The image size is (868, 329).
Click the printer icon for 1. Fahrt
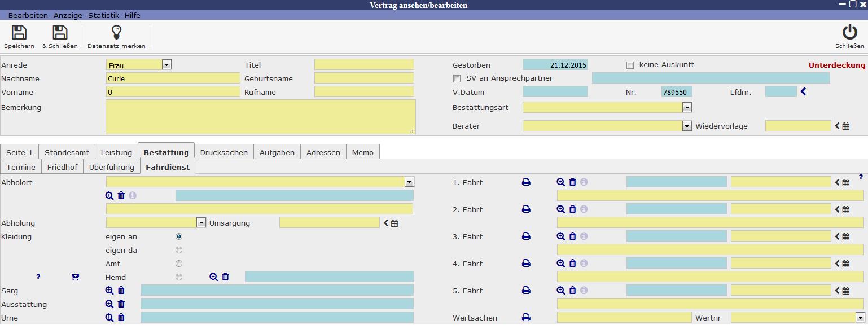pos(526,182)
